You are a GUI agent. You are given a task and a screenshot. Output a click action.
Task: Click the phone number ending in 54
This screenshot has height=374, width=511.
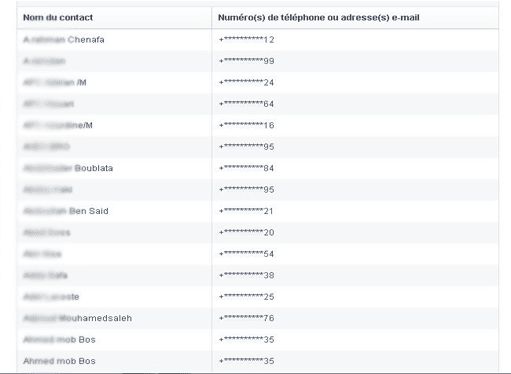[247, 254]
